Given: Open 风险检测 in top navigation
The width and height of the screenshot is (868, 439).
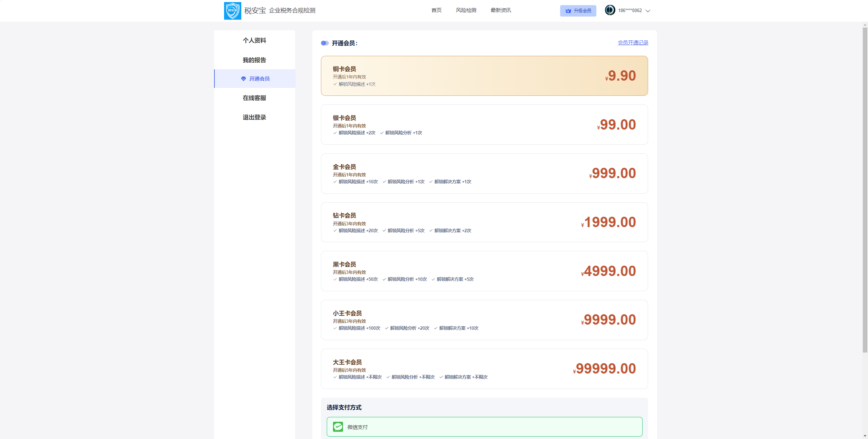Looking at the screenshot, I should 466,10.
